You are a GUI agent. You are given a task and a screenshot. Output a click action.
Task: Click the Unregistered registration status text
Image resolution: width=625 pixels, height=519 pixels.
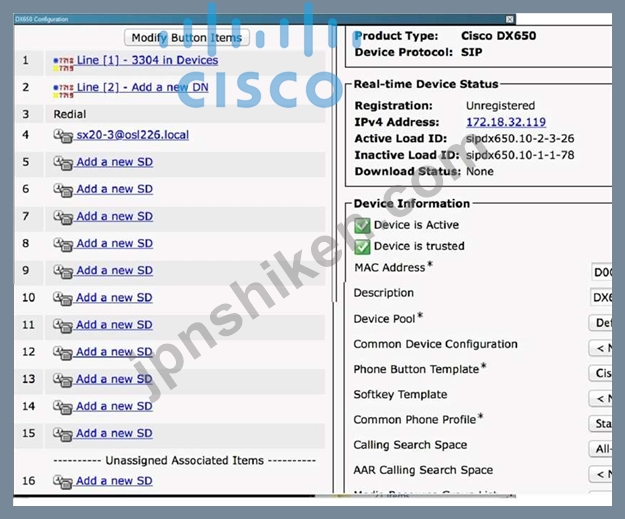click(501, 106)
